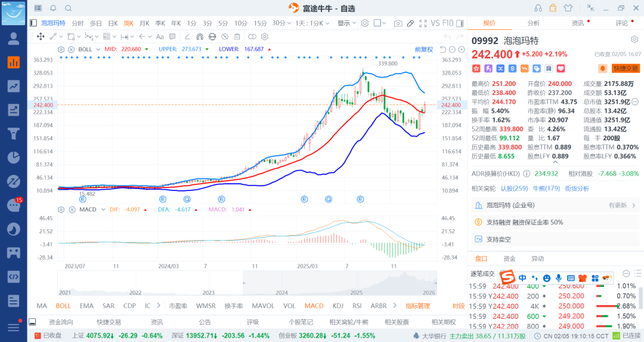Viewport: 644px width, 342px height.
Task: Select the pencil drawing tool icon
Action: point(410,23)
